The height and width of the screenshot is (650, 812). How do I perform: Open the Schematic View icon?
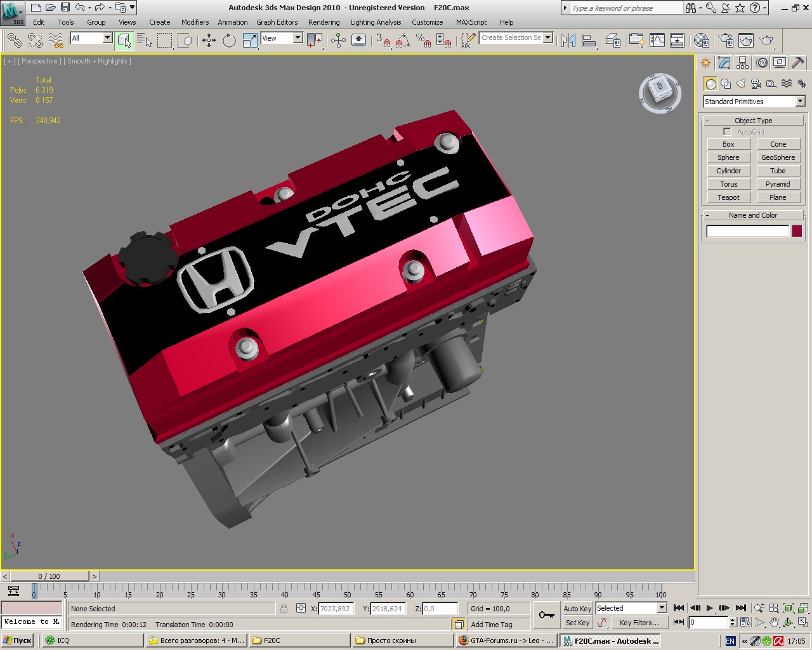(x=678, y=41)
